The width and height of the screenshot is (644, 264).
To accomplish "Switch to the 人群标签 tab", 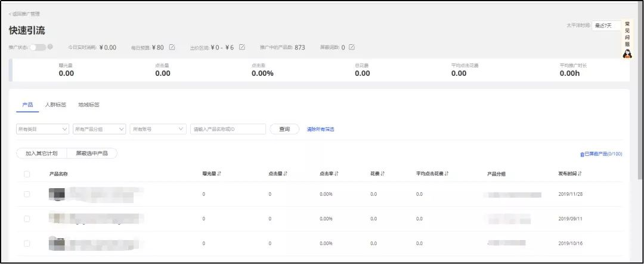I will (55, 105).
